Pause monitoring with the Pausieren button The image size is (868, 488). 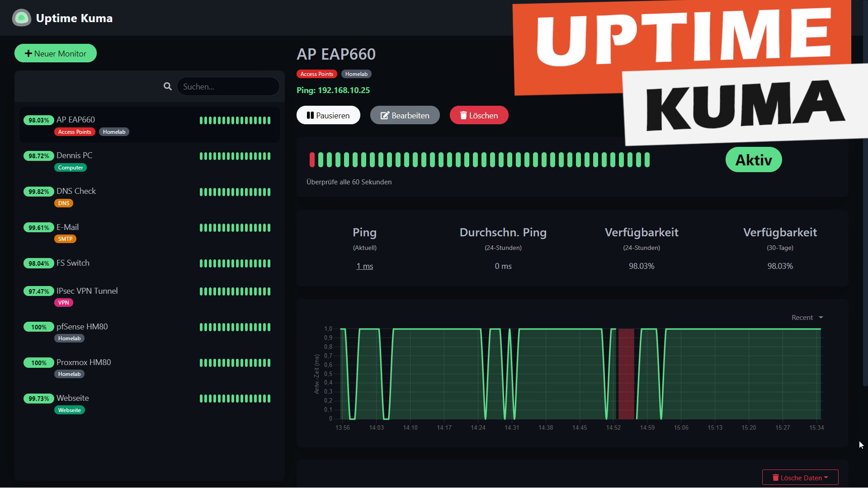(x=328, y=115)
